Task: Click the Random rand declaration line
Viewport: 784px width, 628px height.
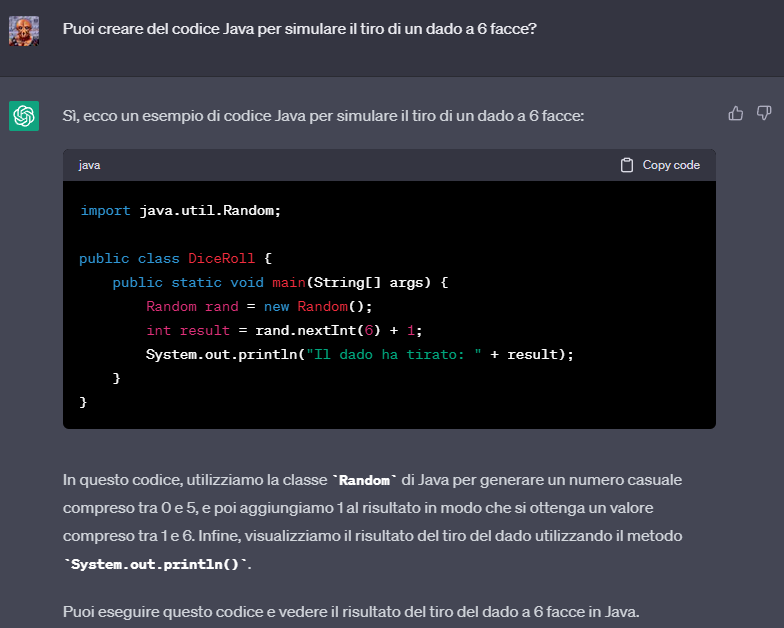Action: (259, 306)
